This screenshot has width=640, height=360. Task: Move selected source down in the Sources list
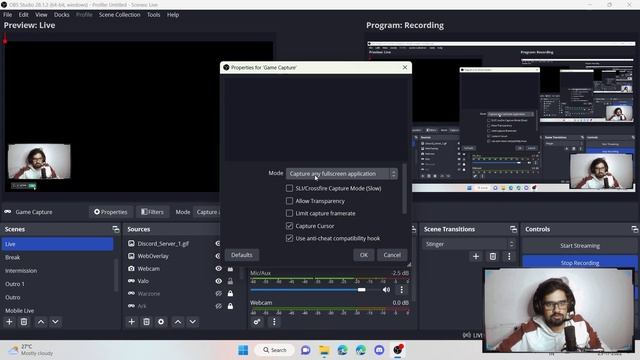(192, 322)
